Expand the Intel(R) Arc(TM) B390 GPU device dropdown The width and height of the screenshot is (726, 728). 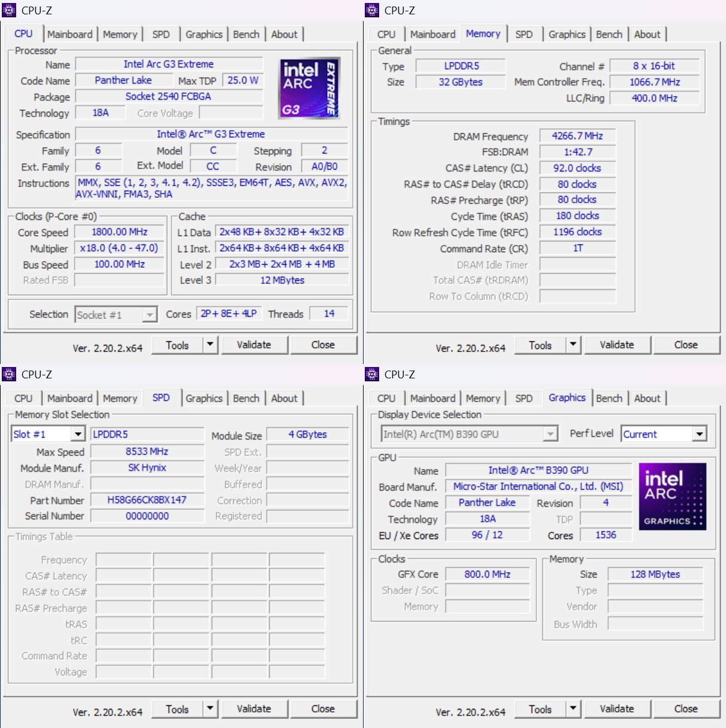pyautogui.click(x=551, y=434)
